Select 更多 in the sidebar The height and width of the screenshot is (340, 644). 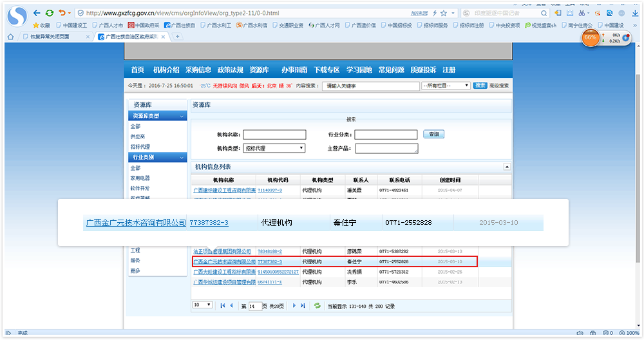tap(135, 271)
